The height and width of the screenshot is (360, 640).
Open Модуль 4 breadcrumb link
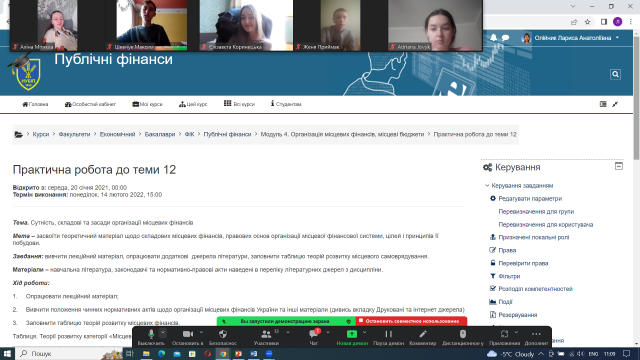tap(342, 134)
